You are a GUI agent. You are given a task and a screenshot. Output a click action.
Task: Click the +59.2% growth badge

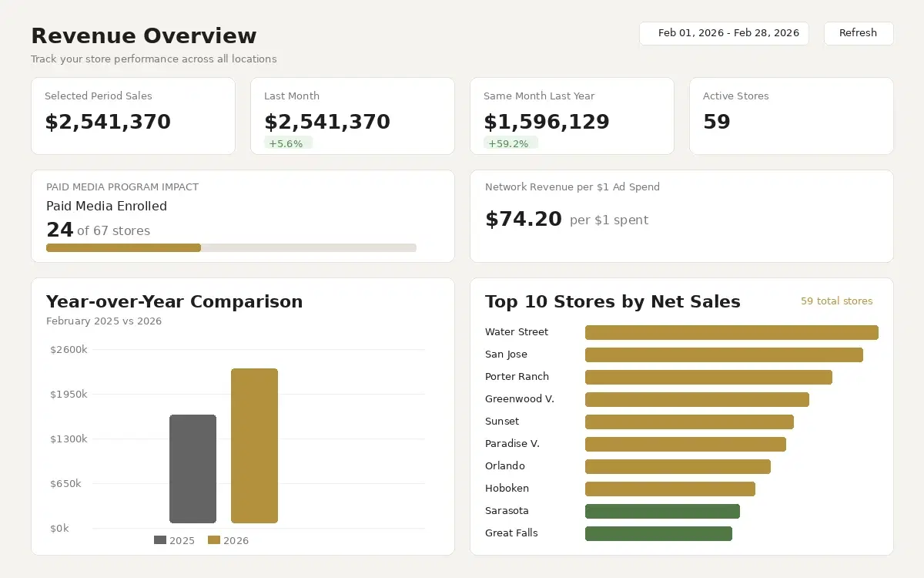[509, 143]
